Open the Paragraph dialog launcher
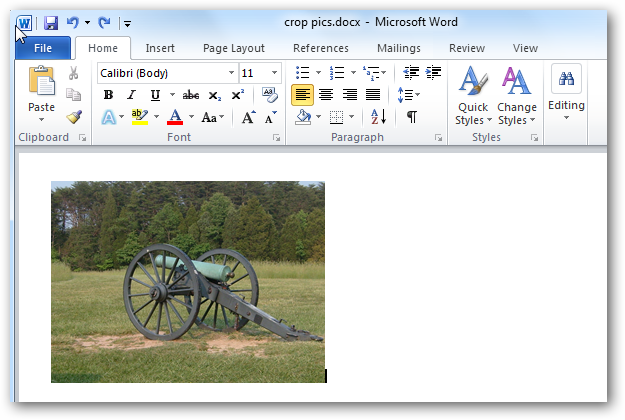625x420 pixels. (x=438, y=138)
